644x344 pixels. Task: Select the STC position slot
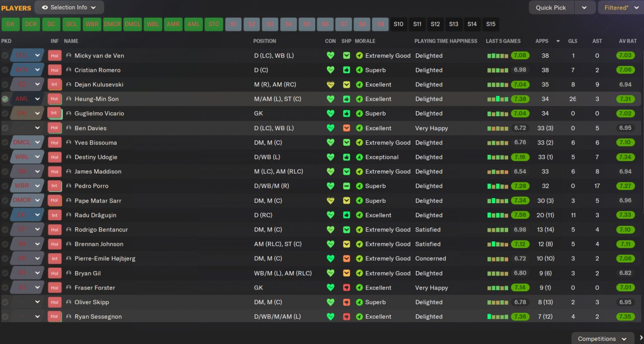point(214,24)
